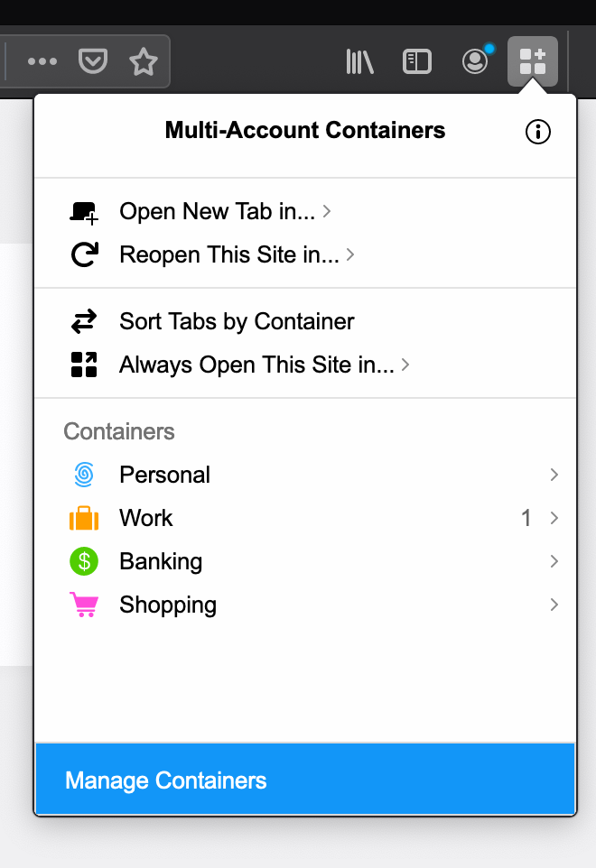
Task: Click the Work container's orange briefcase icon
Action: (83, 517)
